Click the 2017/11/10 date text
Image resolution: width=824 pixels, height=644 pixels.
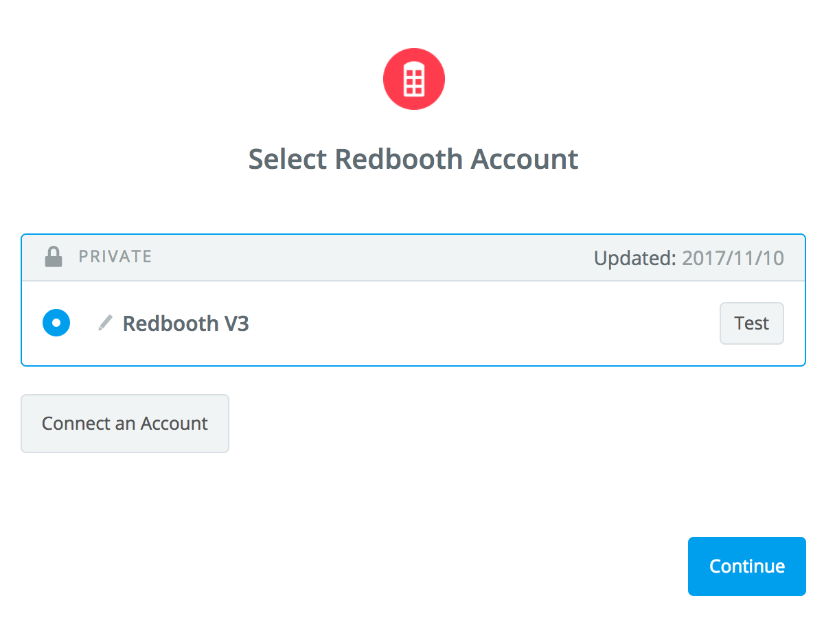click(x=733, y=258)
